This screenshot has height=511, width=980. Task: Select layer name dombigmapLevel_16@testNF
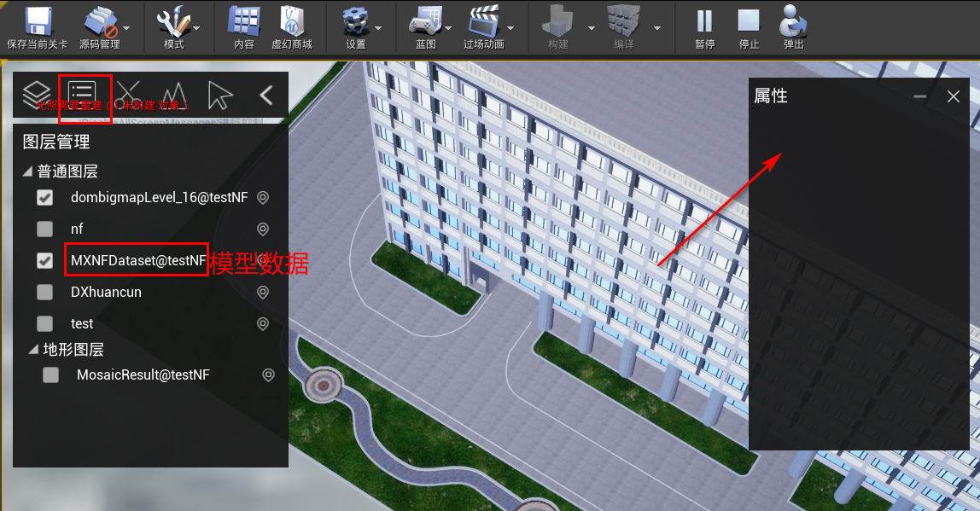pos(160,197)
